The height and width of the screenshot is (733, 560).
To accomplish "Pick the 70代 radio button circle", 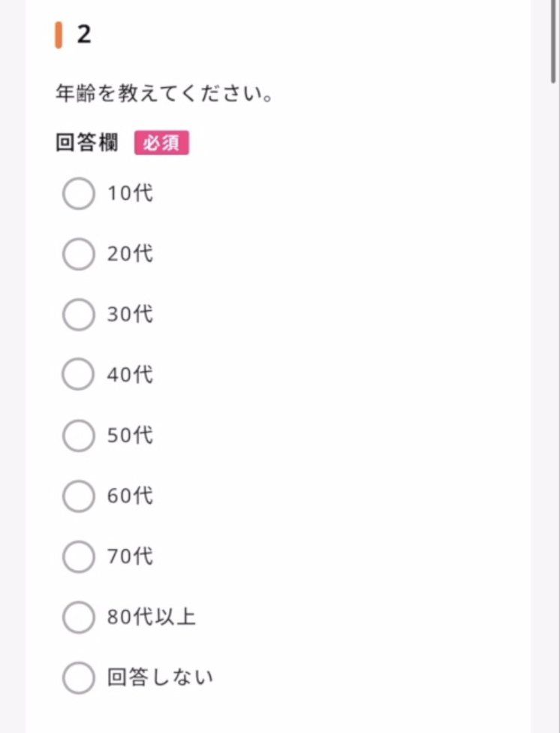I will (79, 557).
